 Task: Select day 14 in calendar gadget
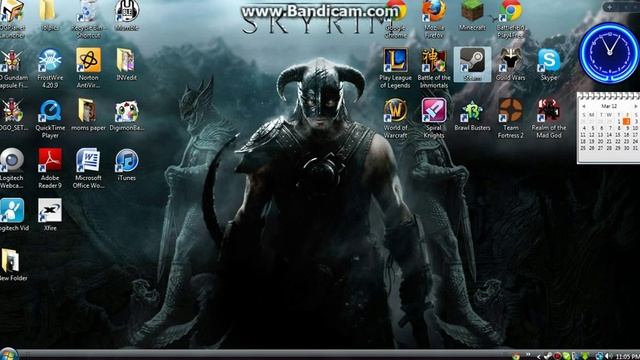[609, 135]
